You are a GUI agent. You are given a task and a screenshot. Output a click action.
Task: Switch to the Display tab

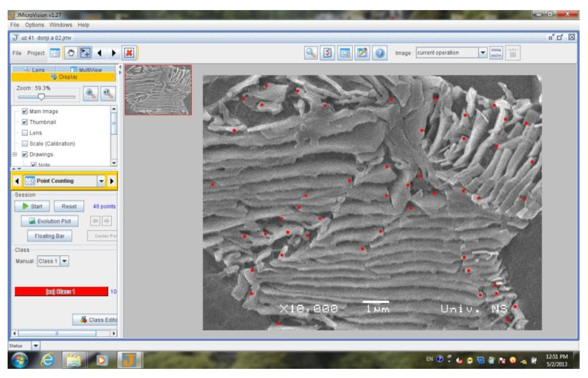pyautogui.click(x=63, y=77)
